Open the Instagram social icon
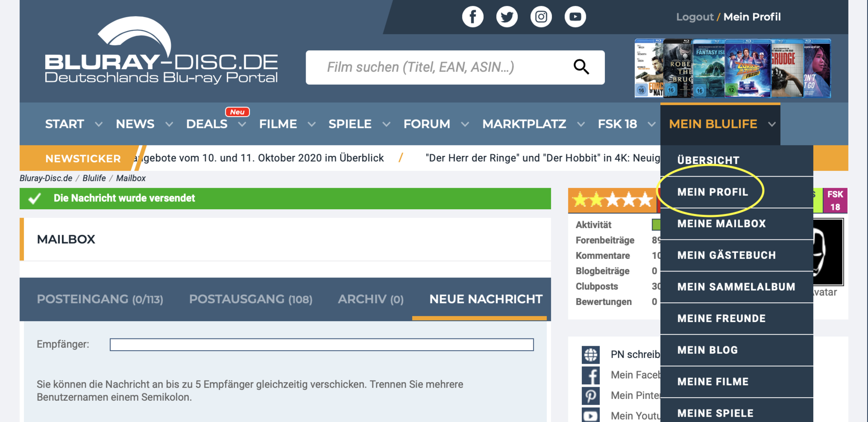This screenshot has width=868, height=422. (x=541, y=17)
